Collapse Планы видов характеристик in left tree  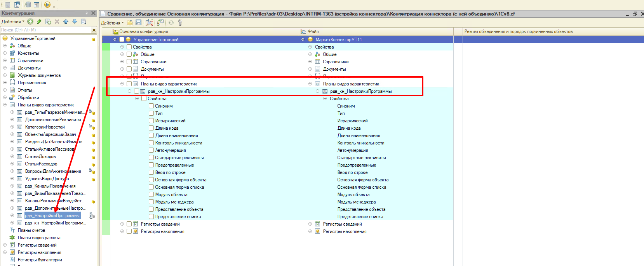coord(5,105)
